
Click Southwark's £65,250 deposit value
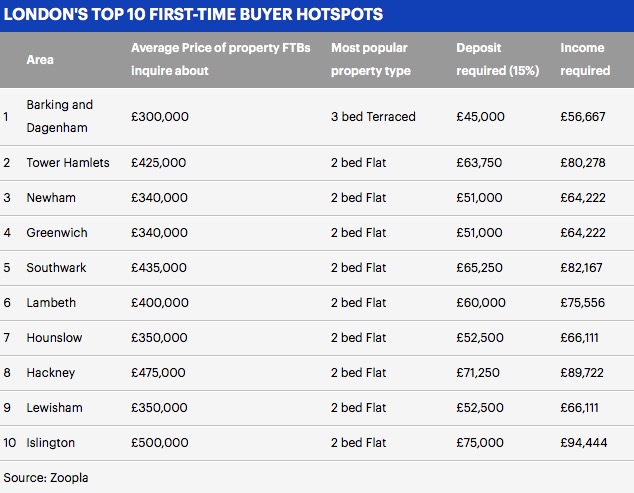point(480,268)
